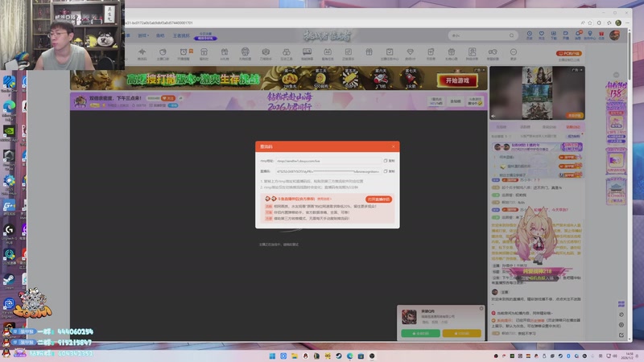This screenshot has width=644, height=362.
Task: Open Steam from the taskbar
Action: [338, 356]
